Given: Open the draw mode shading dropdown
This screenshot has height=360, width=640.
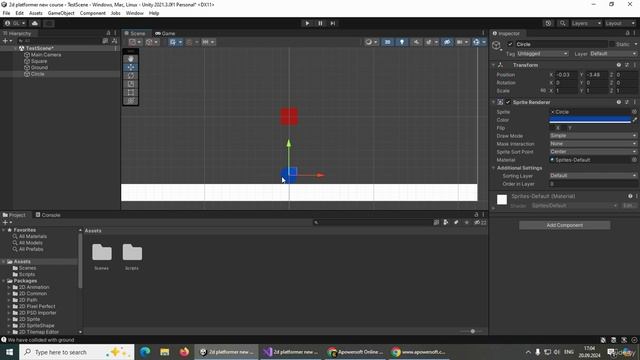Looking at the screenshot, I should click(x=371, y=42).
